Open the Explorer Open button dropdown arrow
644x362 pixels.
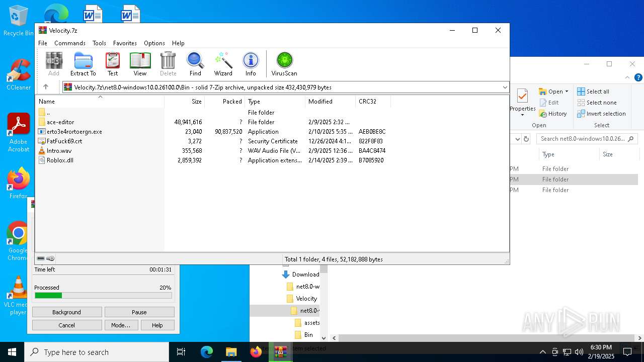567,92
